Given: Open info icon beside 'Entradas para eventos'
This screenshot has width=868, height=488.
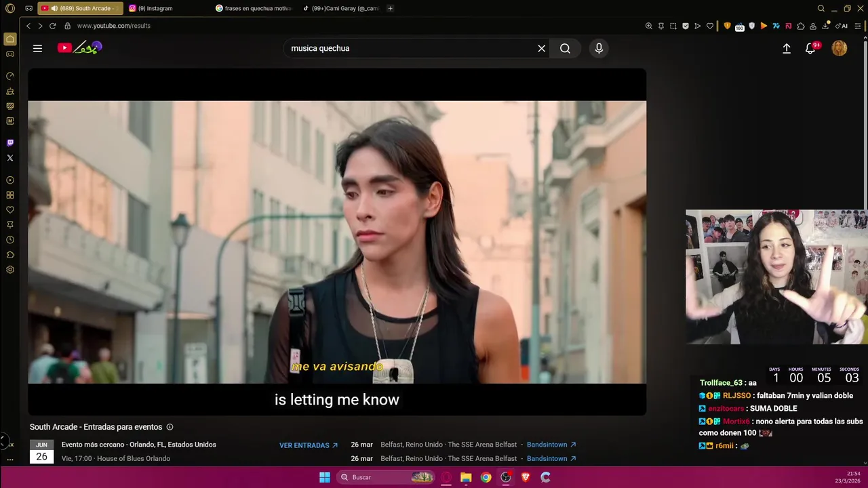Looking at the screenshot, I should point(170,427).
